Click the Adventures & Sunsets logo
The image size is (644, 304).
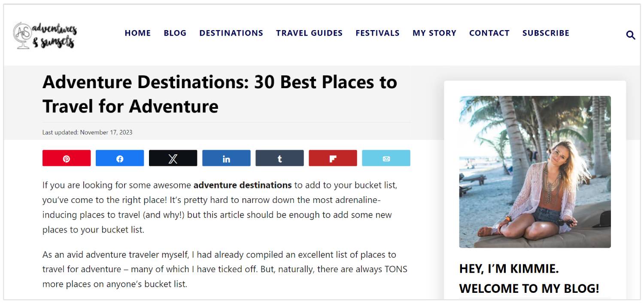[45, 35]
